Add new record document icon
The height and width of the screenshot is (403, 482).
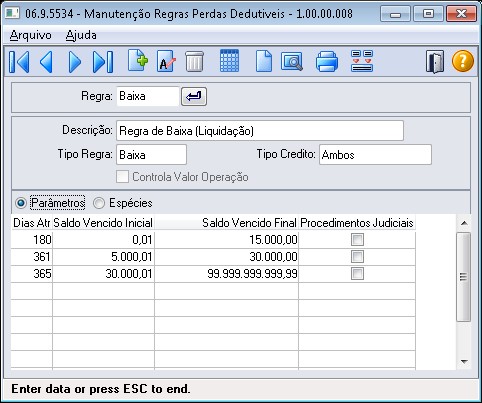point(138,60)
